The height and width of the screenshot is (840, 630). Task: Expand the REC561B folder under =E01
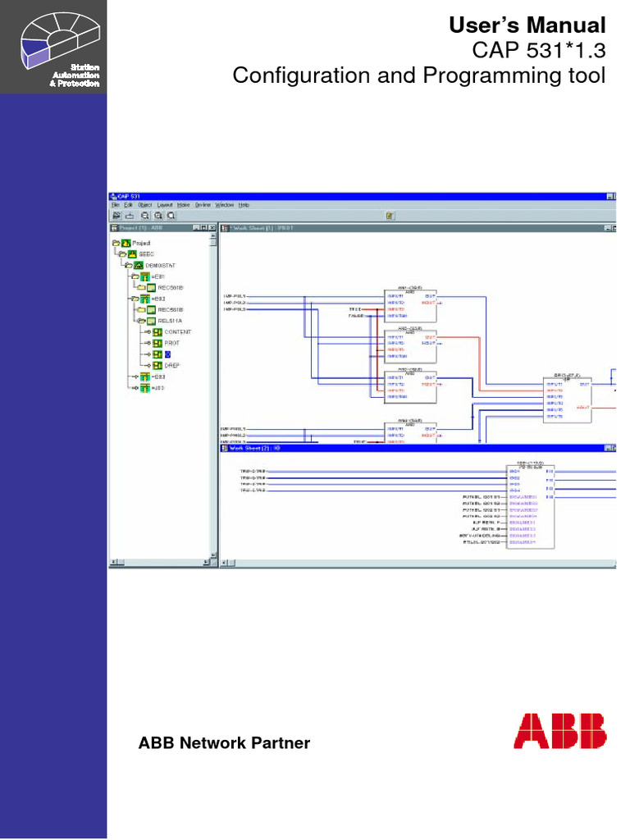tap(141, 288)
